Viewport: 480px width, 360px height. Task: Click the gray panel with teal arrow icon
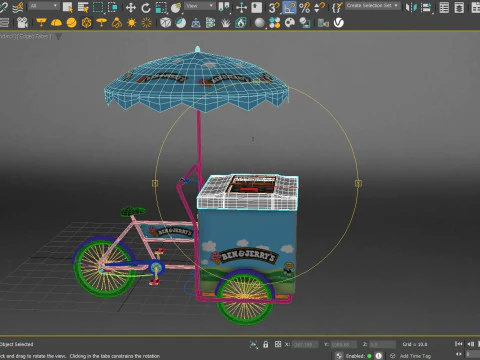323,23
